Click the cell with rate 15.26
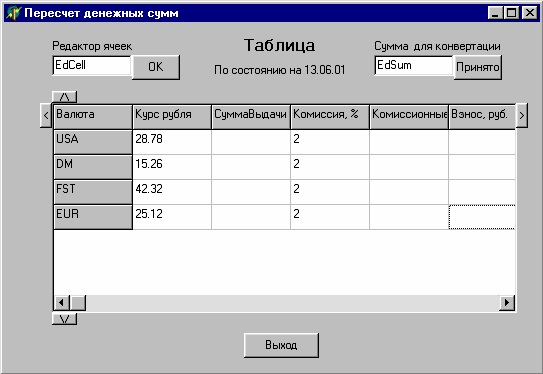 coord(172,167)
